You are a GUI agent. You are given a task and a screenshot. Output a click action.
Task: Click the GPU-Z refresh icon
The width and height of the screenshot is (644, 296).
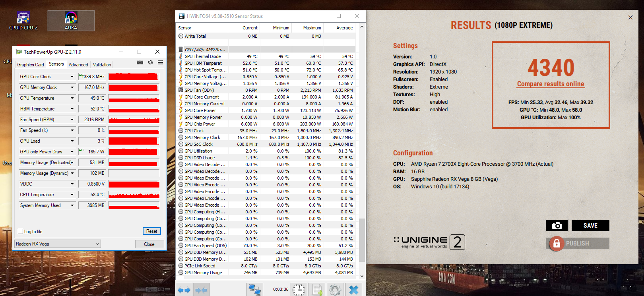[x=150, y=62]
